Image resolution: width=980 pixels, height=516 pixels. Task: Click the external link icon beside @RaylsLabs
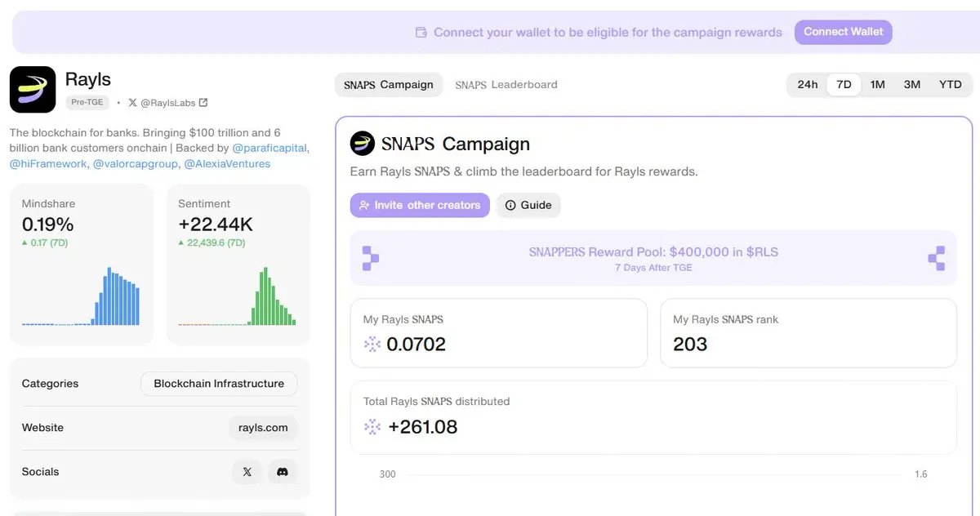[x=203, y=103]
